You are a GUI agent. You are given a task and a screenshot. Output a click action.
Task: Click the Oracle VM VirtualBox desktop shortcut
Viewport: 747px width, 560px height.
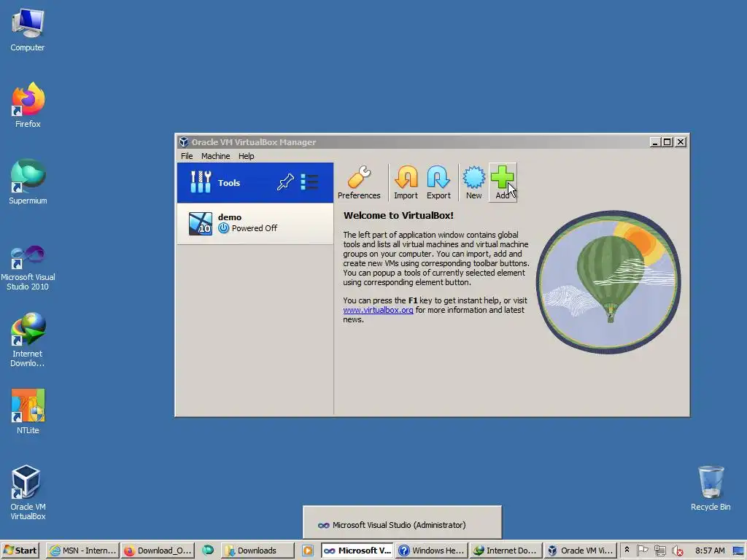click(x=28, y=492)
